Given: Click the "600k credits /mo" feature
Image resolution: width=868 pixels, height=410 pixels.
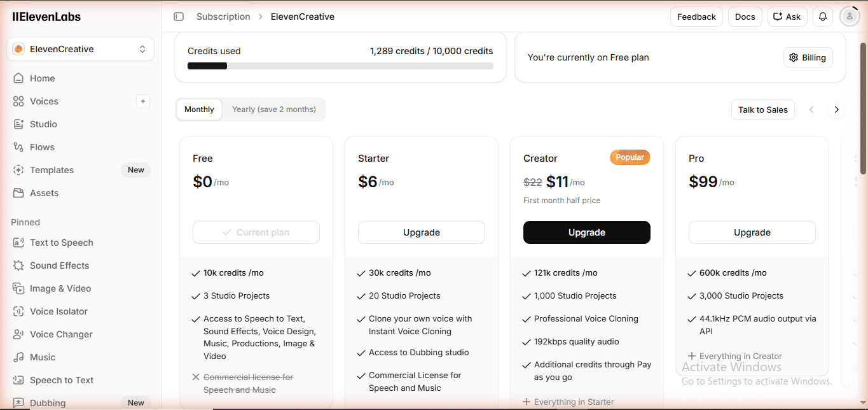Looking at the screenshot, I should click(733, 272).
